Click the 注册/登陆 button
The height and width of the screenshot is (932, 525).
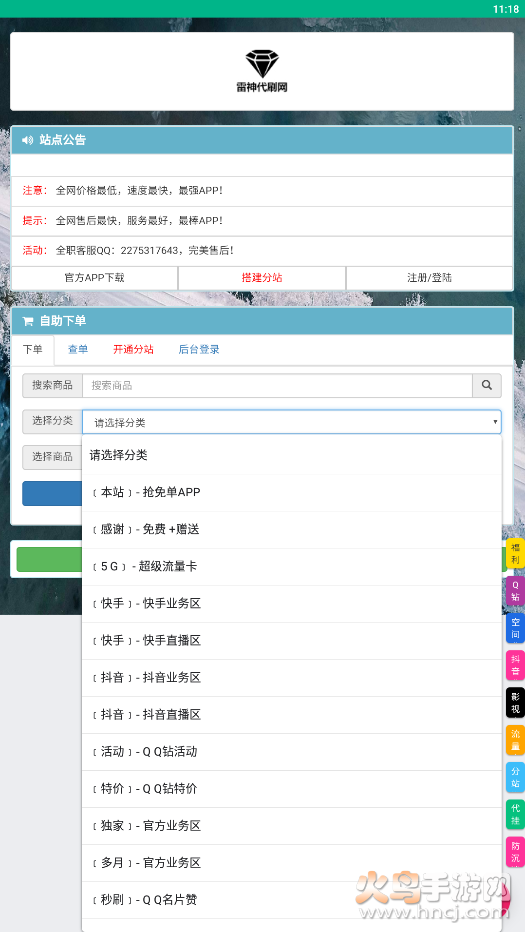429,278
